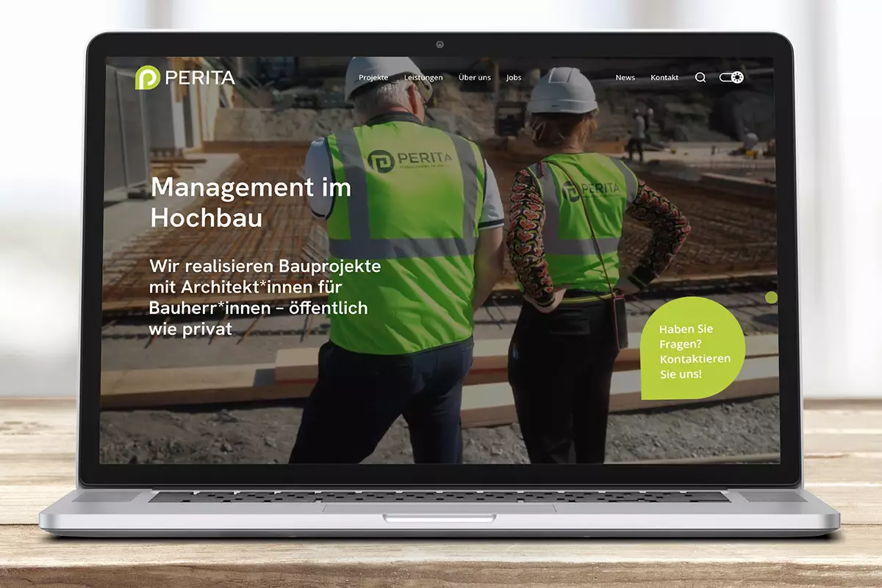
Task: Toggle the contrast mode switch in the header
Action: tap(731, 77)
